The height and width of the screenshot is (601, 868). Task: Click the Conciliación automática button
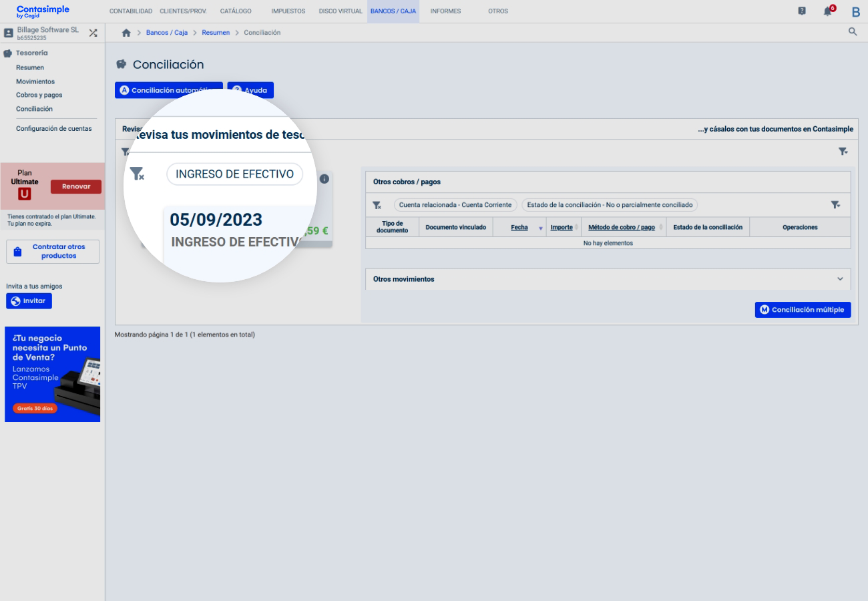(168, 90)
